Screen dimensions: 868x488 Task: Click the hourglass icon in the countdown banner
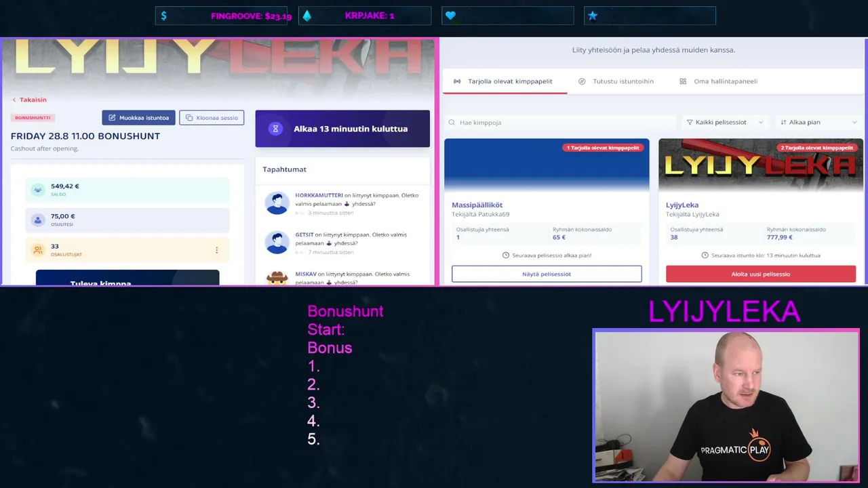point(275,129)
